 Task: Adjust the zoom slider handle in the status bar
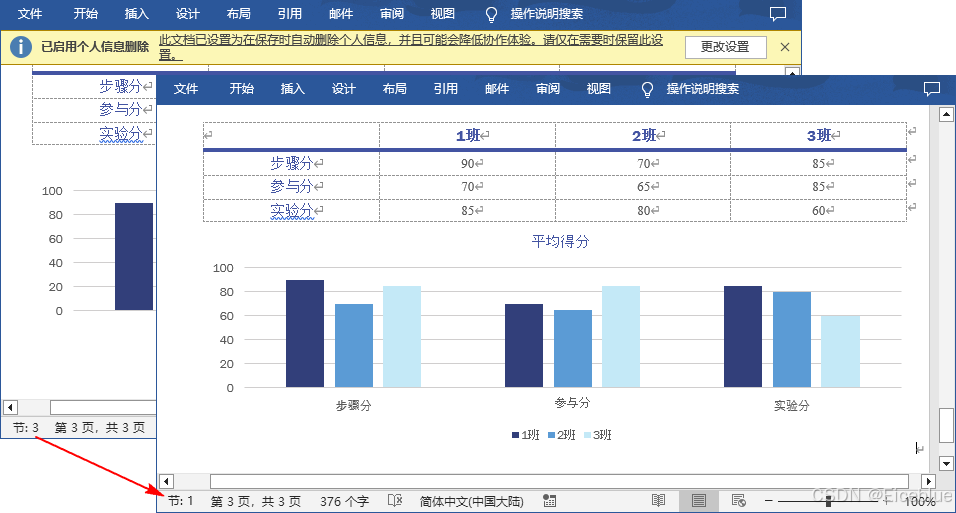coord(828,501)
